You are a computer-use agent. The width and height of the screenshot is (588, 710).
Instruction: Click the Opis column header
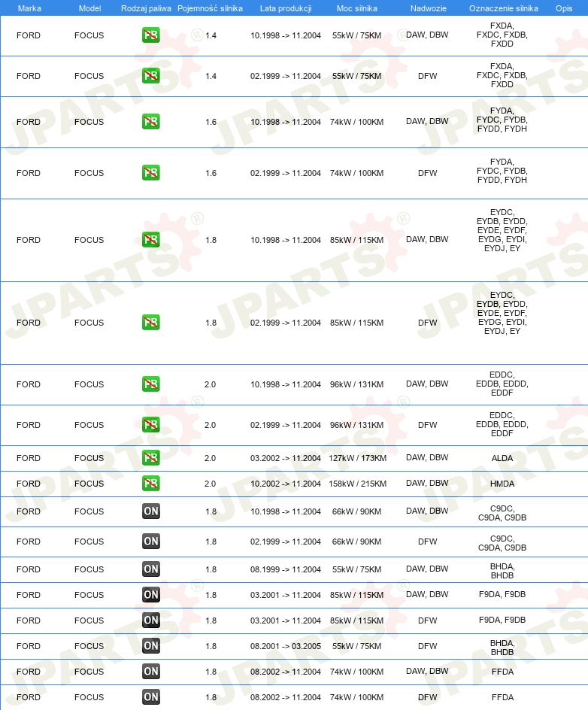pos(564,8)
